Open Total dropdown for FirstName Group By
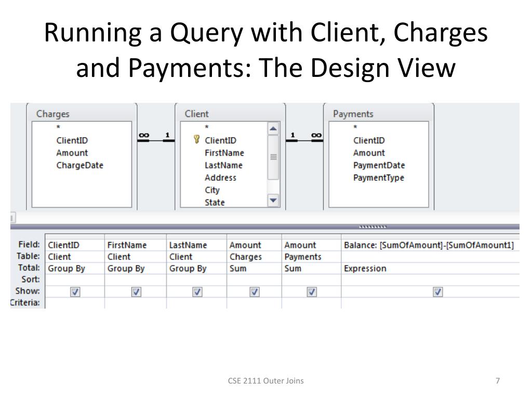 click(x=136, y=269)
